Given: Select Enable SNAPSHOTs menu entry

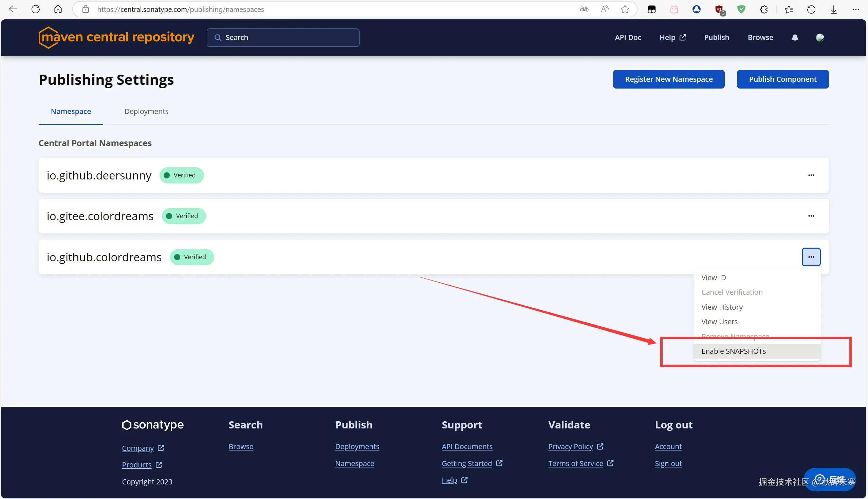Looking at the screenshot, I should 733,351.
